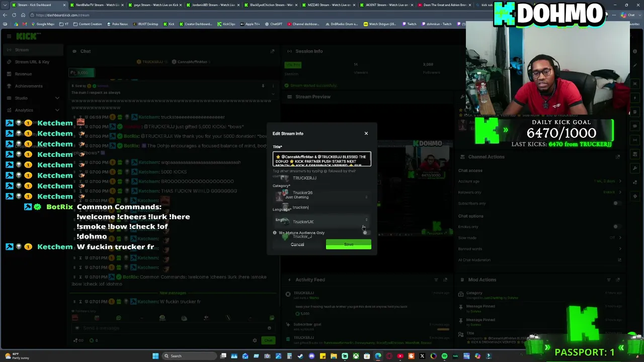Open Spotify from the Windows taskbar
The height and width of the screenshot is (362, 644).
(x=444, y=356)
